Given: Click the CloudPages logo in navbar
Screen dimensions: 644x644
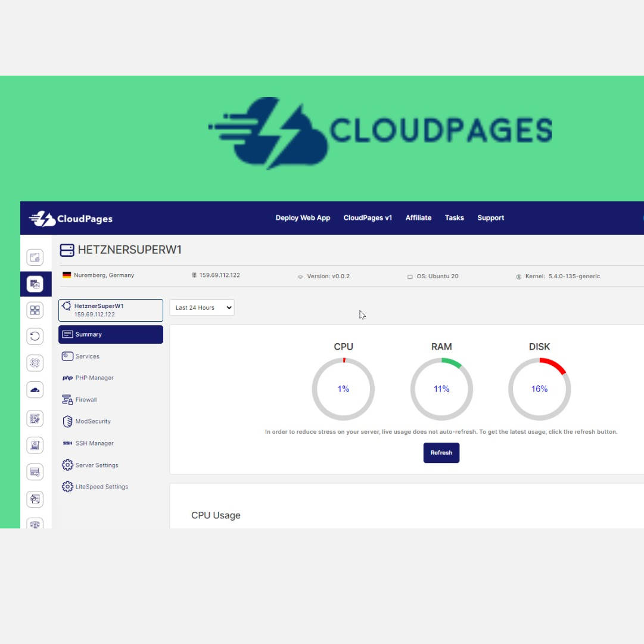Looking at the screenshot, I should pyautogui.click(x=71, y=219).
